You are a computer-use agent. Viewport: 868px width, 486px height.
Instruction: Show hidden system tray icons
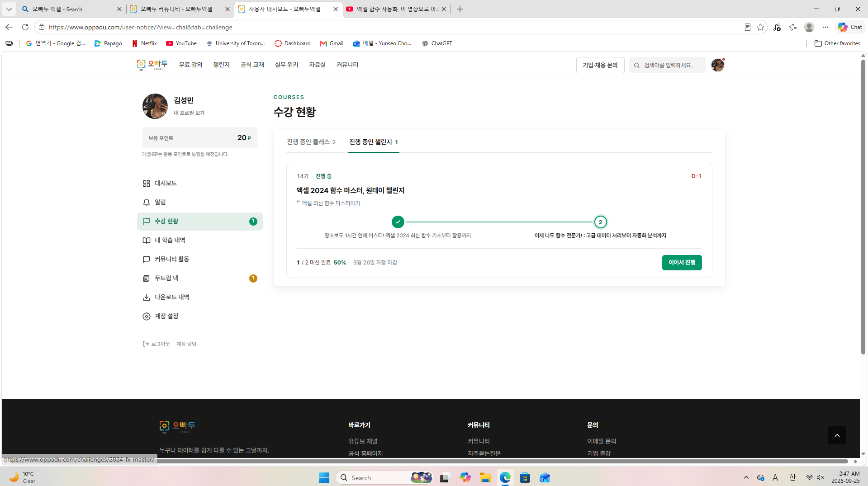point(746,477)
